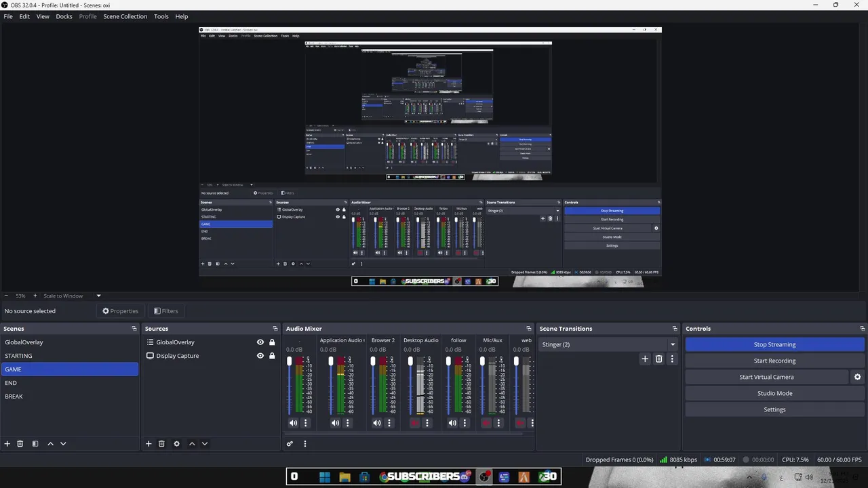868x488 pixels.
Task: Move source up with Sources up arrow
Action: pyautogui.click(x=192, y=444)
